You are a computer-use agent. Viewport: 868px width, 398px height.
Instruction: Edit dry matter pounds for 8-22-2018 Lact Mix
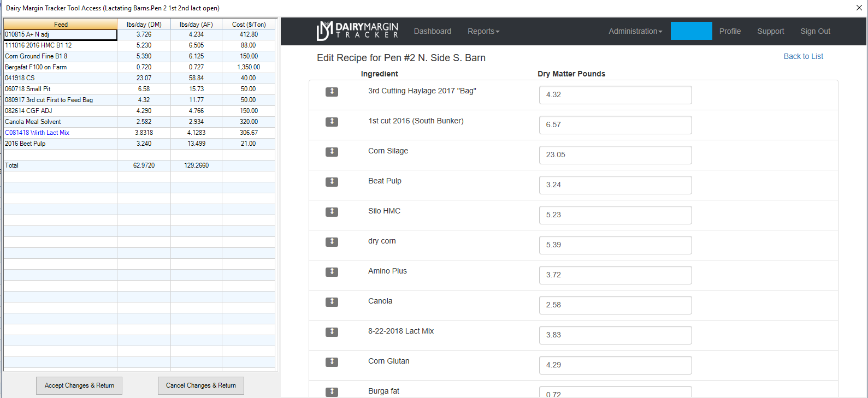pyautogui.click(x=615, y=335)
